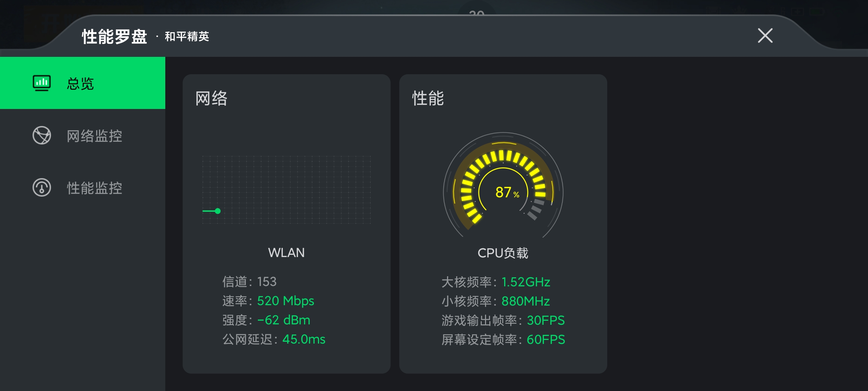Screen dimensions: 868x391
Task: Switch to the 性能监控 tab
Action: (x=82, y=188)
